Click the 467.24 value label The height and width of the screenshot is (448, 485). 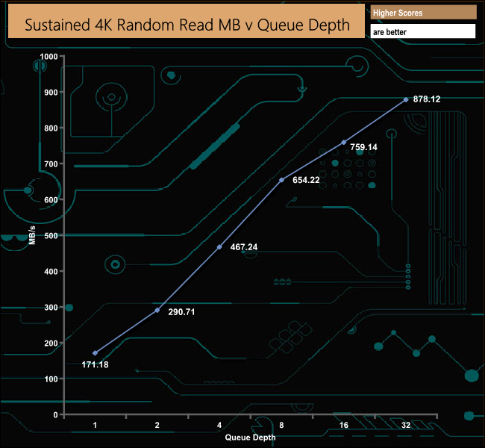(x=244, y=246)
